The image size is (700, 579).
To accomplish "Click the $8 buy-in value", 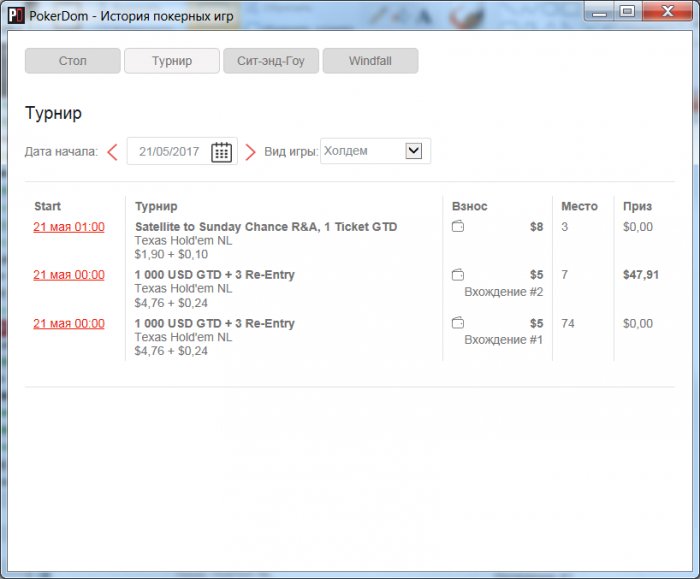I will point(537,227).
